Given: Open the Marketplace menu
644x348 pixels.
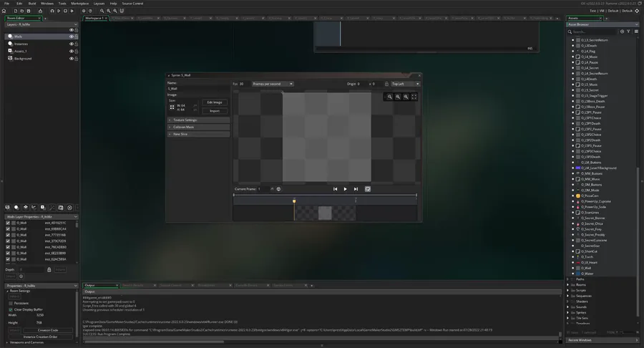Looking at the screenshot, I should point(79,4).
